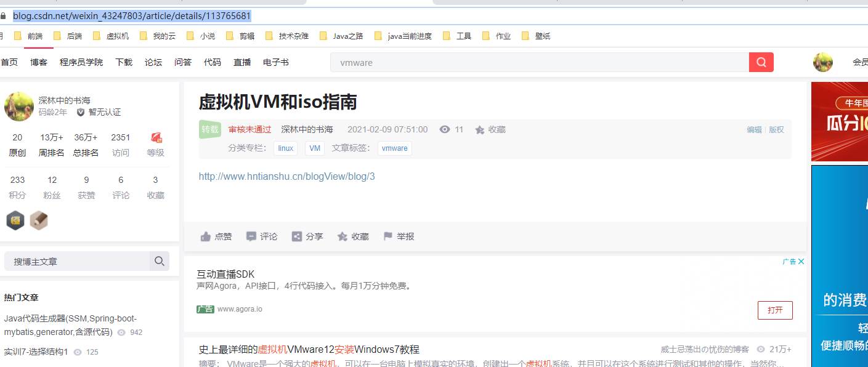
Task: Open the 小说 bookmark folder
Action: click(x=201, y=36)
